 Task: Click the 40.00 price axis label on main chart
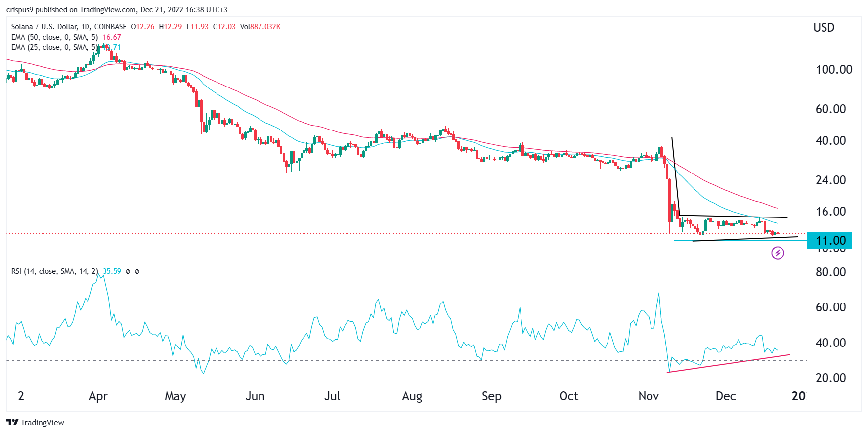831,141
